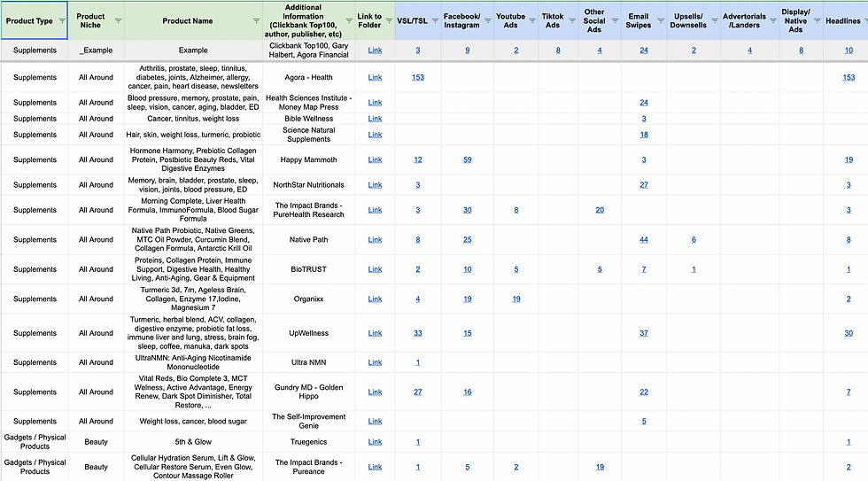The image size is (868, 481).
Task: Select the UpWellness publisher cell
Action: tap(309, 333)
